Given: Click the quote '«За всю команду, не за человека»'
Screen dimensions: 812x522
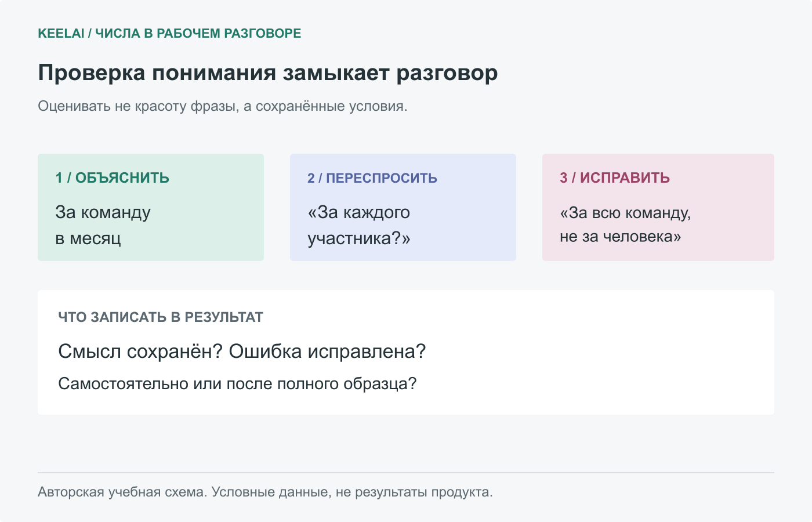Looking at the screenshot, I should 625,224.
